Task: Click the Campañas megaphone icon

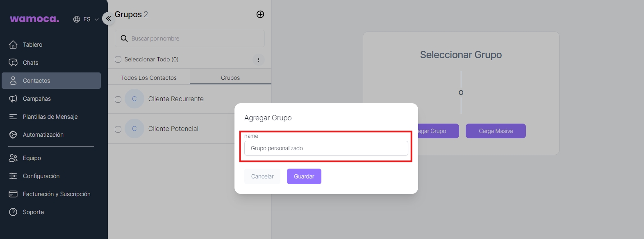Action: coord(13,99)
